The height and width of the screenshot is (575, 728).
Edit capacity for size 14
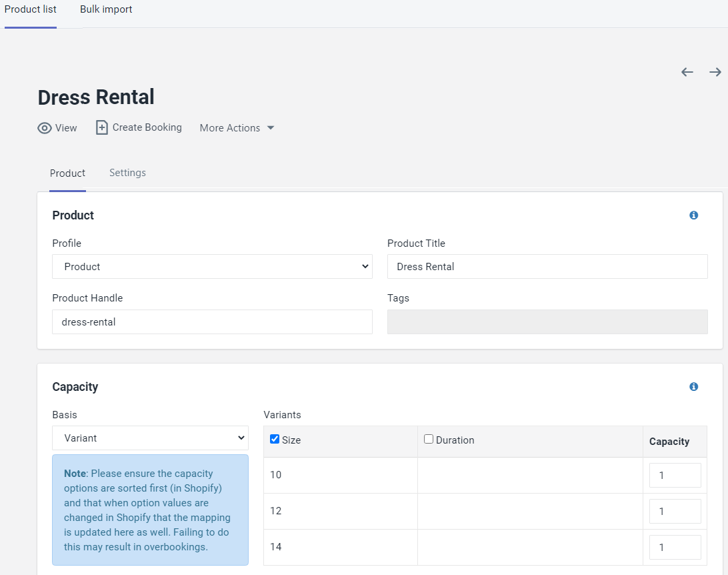[675, 547]
